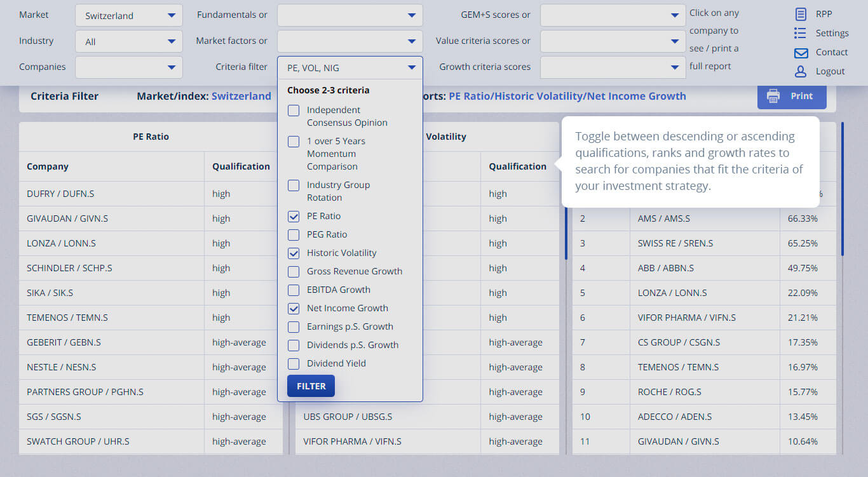The width and height of the screenshot is (868, 477).
Task: Open VIFOR PHARMA / VIFN.S in Volatility table
Action: 352,441
